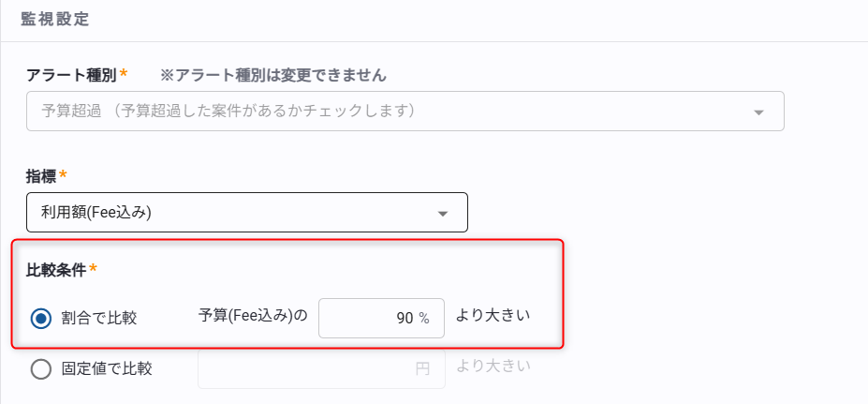The image size is (868, 404).
Task: Click the 監視設定 section header
Action: pyautogui.click(x=55, y=19)
